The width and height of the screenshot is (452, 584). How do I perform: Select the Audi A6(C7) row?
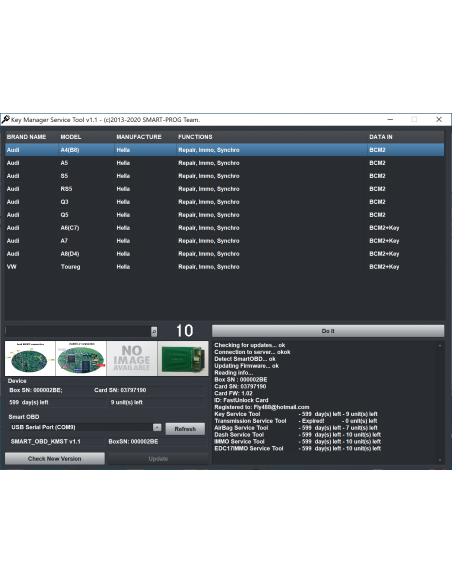(225, 228)
